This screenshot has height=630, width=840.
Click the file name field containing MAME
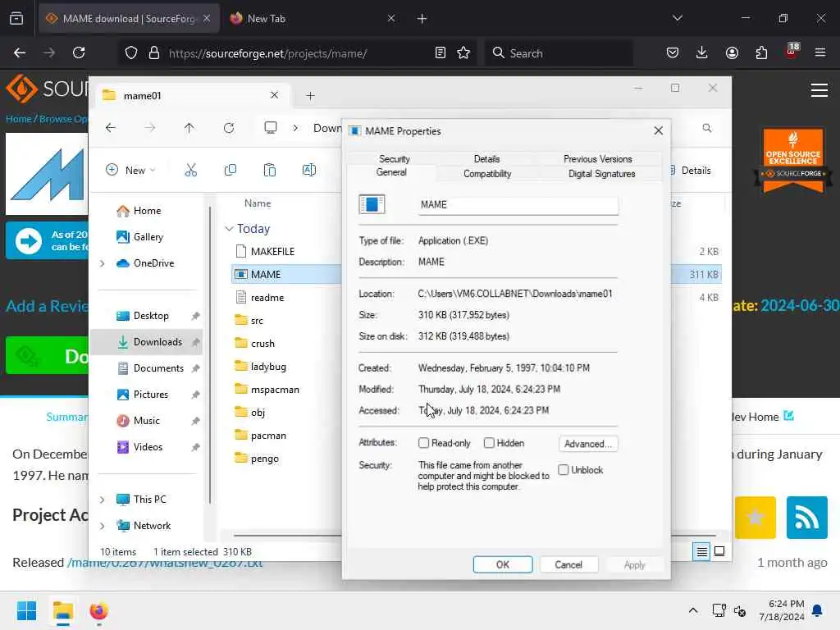point(518,204)
